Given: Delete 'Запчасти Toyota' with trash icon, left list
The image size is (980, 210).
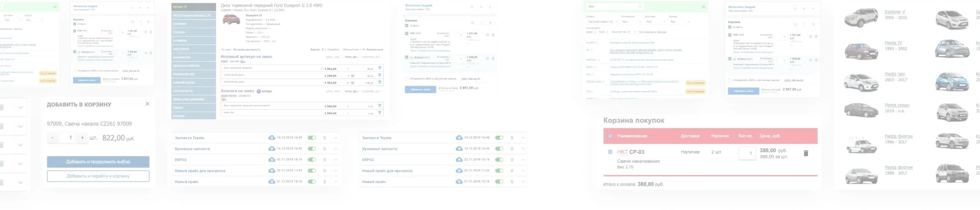Looking at the screenshot, I should tap(325, 138).
